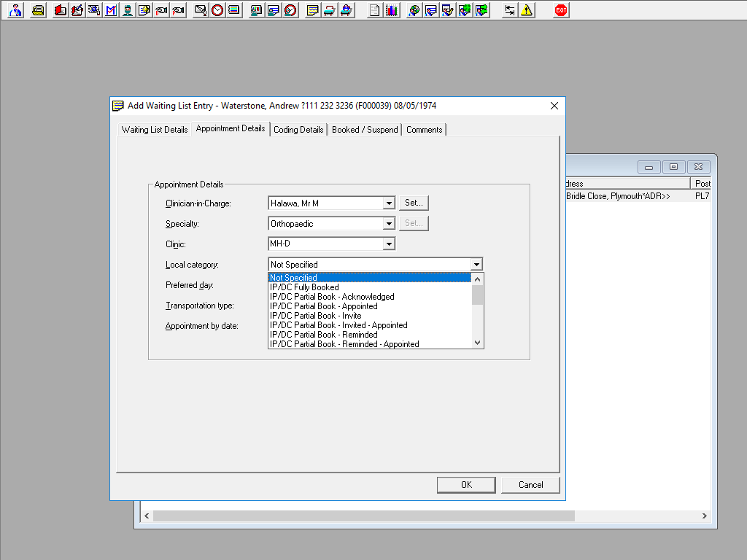Click the category list scroll-up arrow

[477, 279]
